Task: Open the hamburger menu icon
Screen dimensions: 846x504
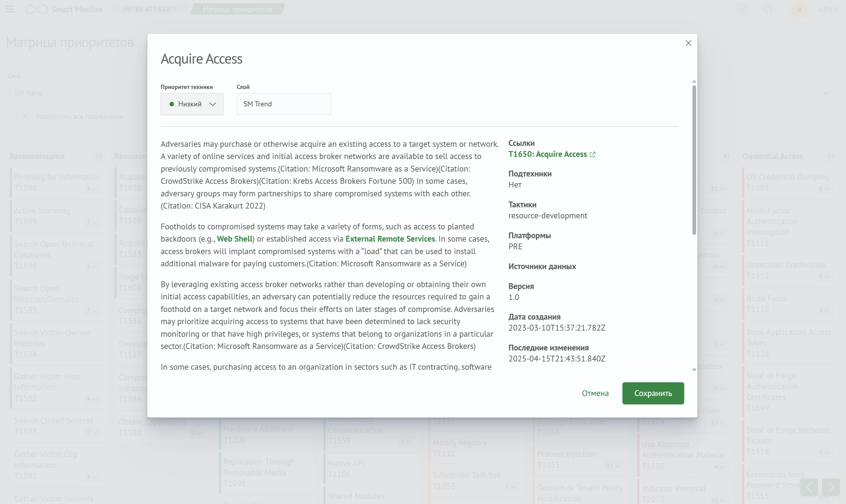Action: [x=10, y=9]
